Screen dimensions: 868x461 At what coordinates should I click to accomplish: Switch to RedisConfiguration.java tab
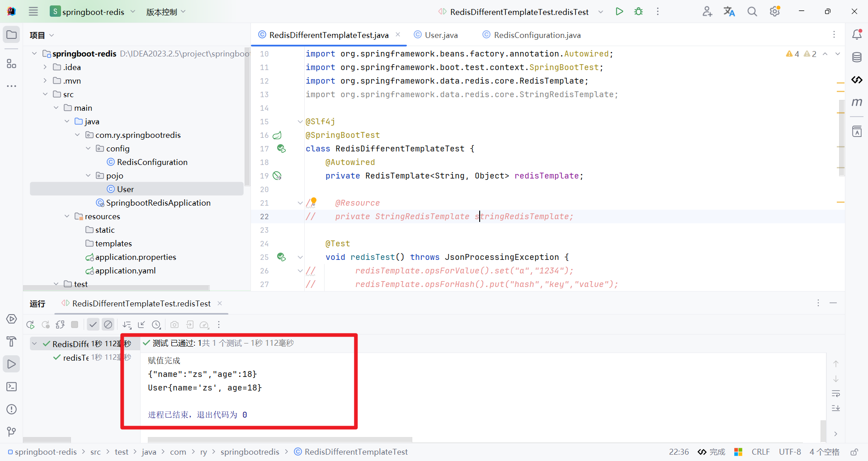pos(532,35)
